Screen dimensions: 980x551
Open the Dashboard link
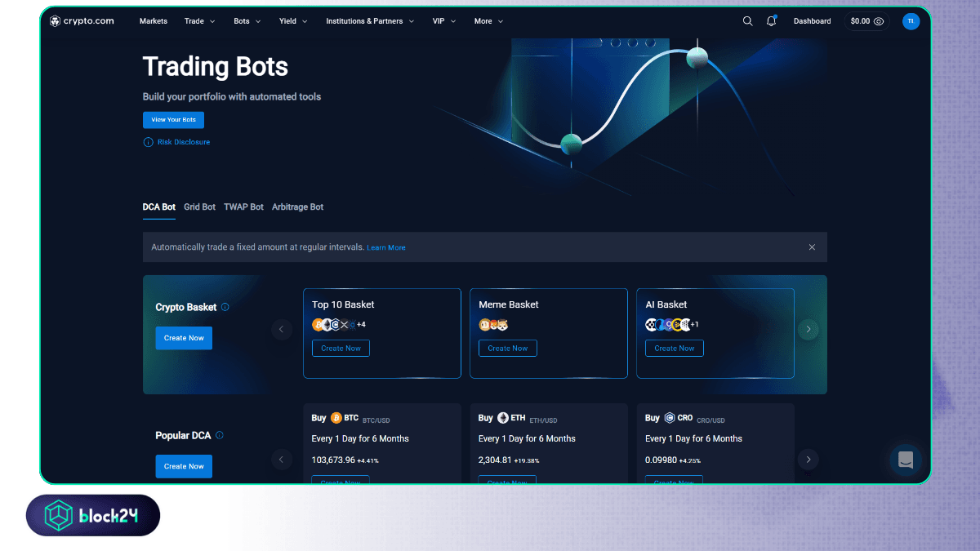[x=812, y=21]
